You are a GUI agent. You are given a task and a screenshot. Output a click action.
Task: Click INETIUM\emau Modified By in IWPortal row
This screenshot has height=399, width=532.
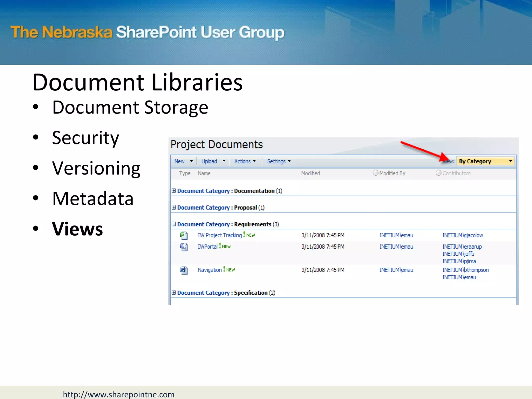396,247
